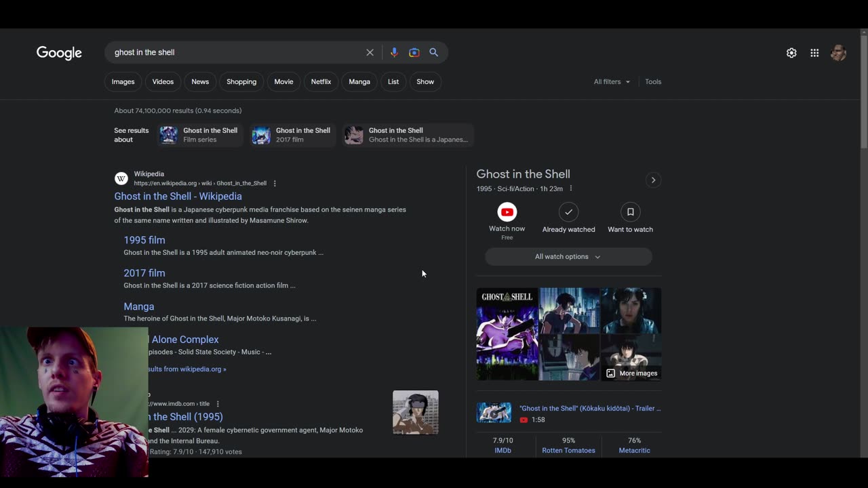Mark movie as Already watched

pyautogui.click(x=568, y=212)
